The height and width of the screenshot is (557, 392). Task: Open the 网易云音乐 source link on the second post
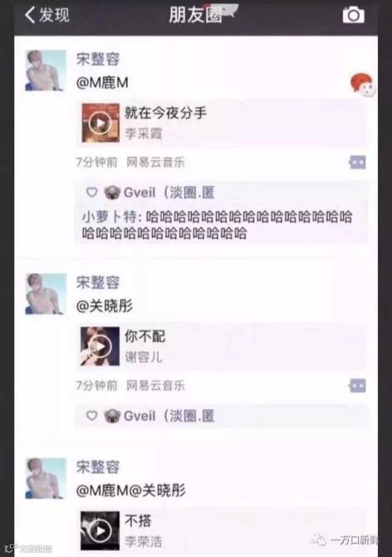coord(156,385)
